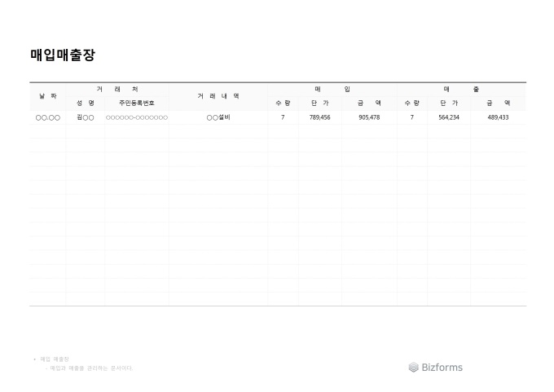Click the 주민등록번호 column header
The height and width of the screenshot is (392, 554).
coord(136,104)
